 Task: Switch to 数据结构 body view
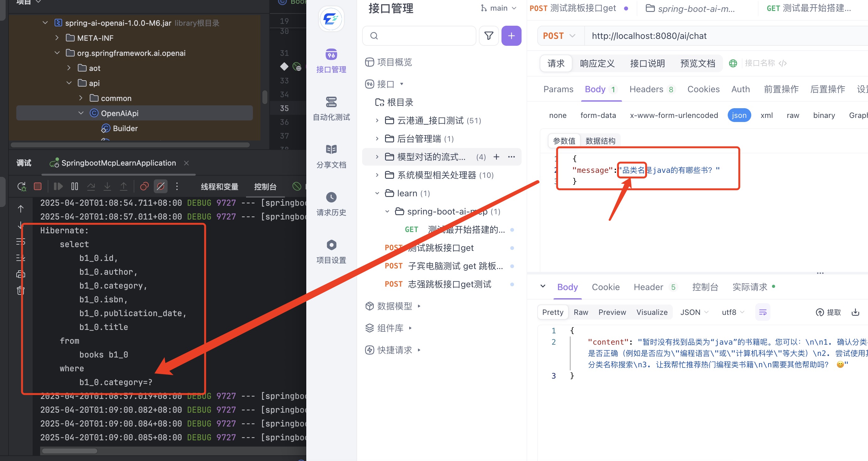(600, 141)
